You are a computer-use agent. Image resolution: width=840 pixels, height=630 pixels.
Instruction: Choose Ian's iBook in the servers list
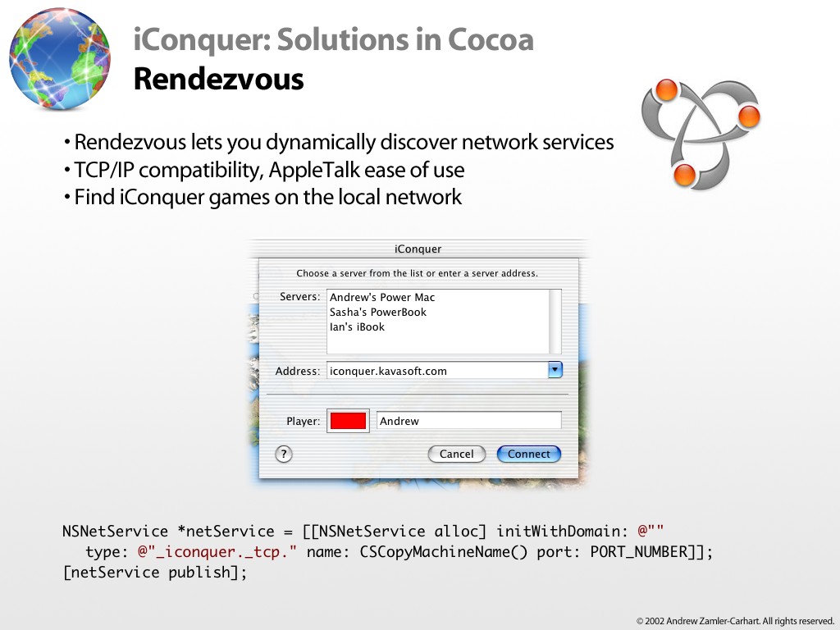[357, 326]
